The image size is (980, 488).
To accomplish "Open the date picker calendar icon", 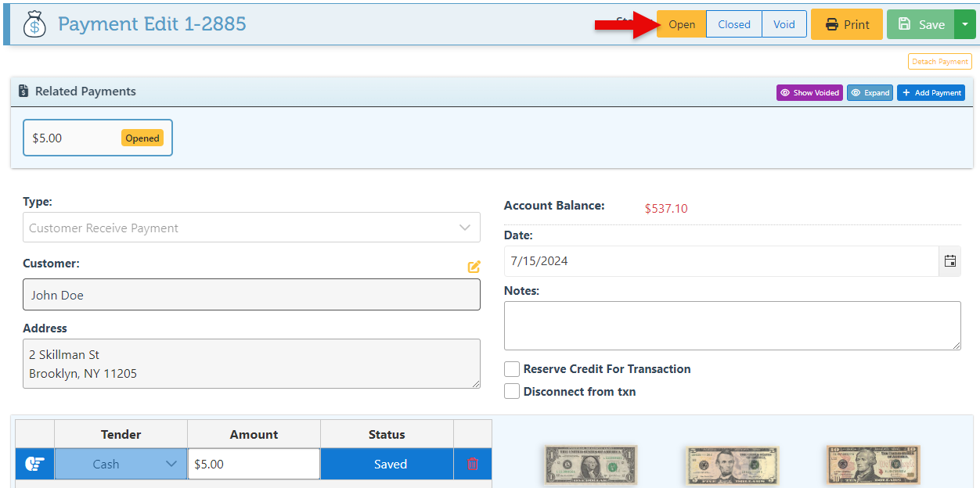I will pos(949,261).
